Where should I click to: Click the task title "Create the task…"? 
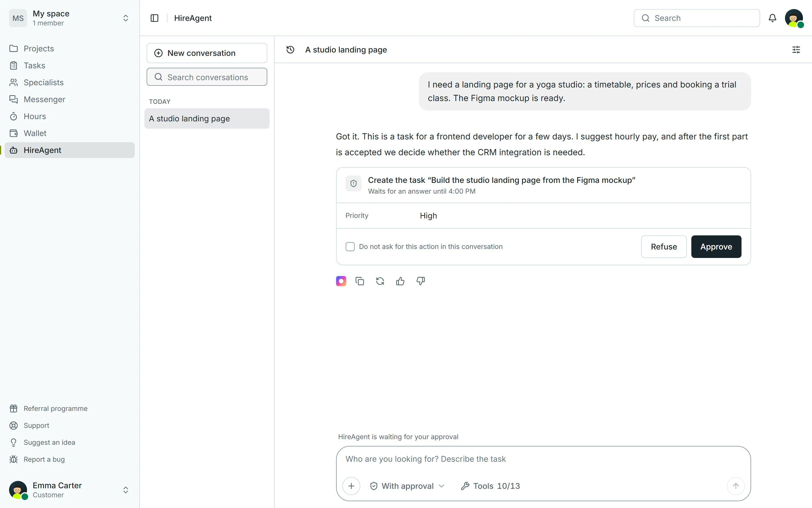pos(502,180)
